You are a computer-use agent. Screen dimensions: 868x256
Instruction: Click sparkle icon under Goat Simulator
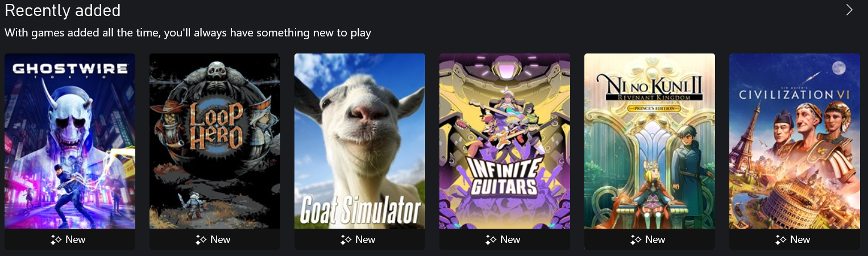pyautogui.click(x=346, y=240)
